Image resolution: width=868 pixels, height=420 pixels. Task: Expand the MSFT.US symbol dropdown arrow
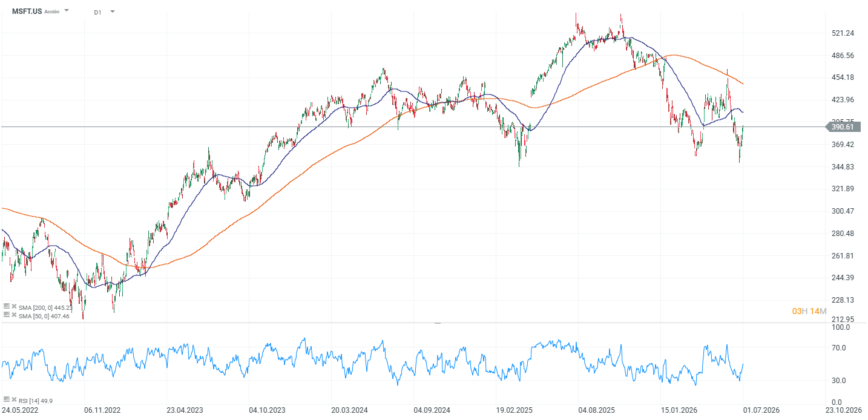67,11
